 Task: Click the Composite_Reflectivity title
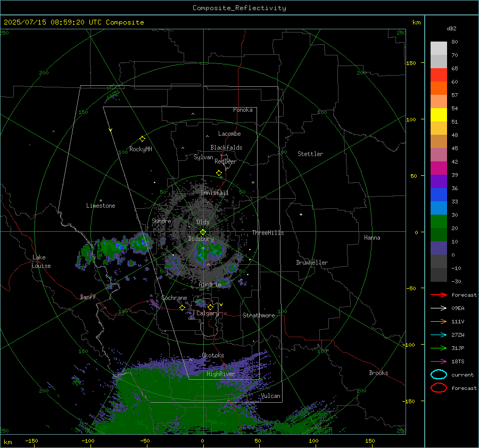pyautogui.click(x=239, y=8)
